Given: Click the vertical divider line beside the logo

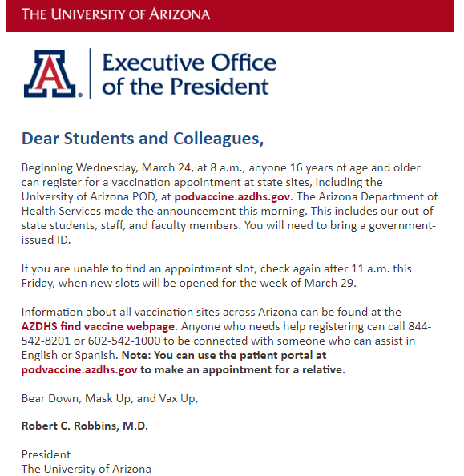Looking at the screenshot, I should 90,74.
